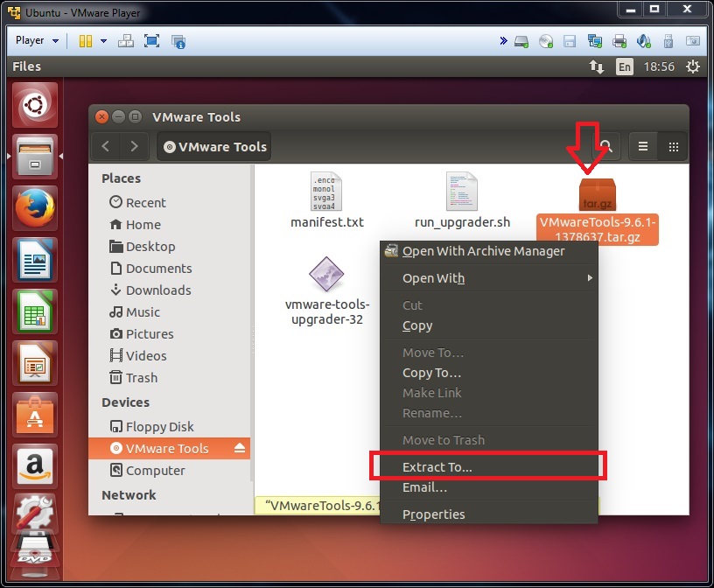Click the printer device icon
The width and height of the screenshot is (714, 588).
click(619, 41)
